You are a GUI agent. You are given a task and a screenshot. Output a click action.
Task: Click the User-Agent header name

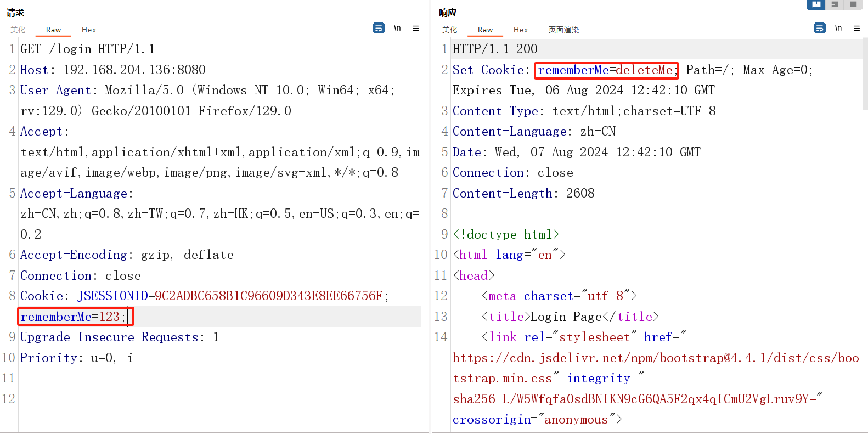pyautogui.click(x=55, y=90)
